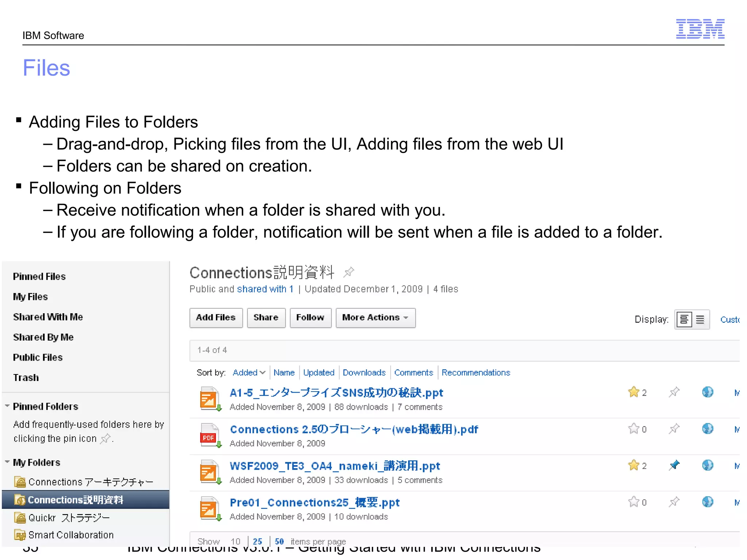Click the star rating of A1-5 ppt file
Image resolution: width=747 pixels, height=560 pixels.
pyautogui.click(x=634, y=392)
